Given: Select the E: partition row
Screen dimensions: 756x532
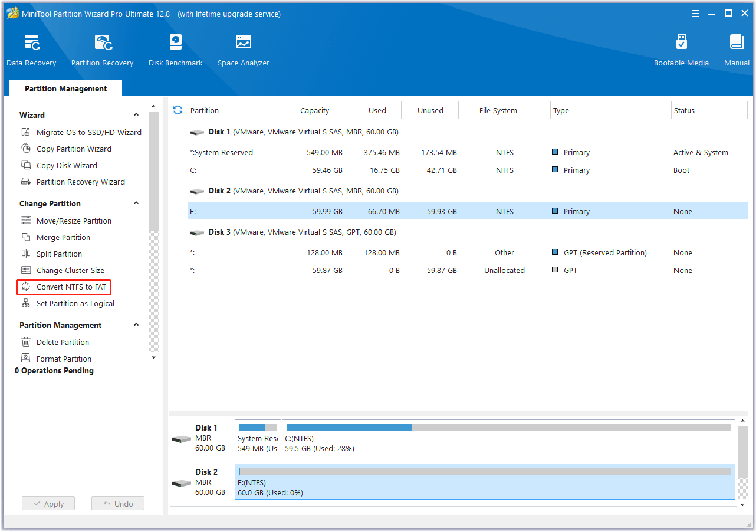Looking at the screenshot, I should tap(468, 211).
